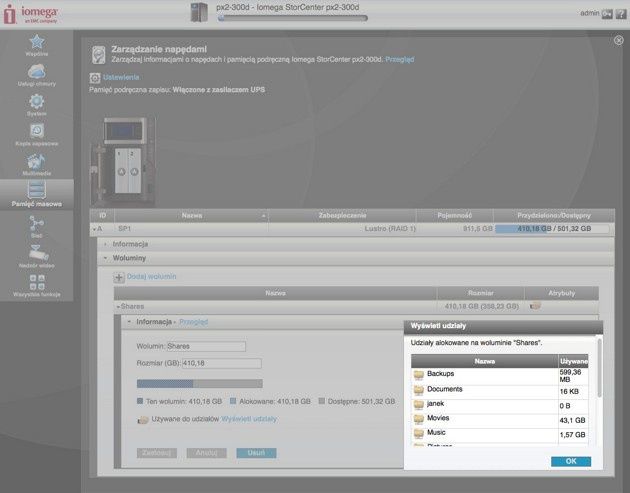Sort by the Nazwa column header
The image size is (630, 493).
(192, 216)
